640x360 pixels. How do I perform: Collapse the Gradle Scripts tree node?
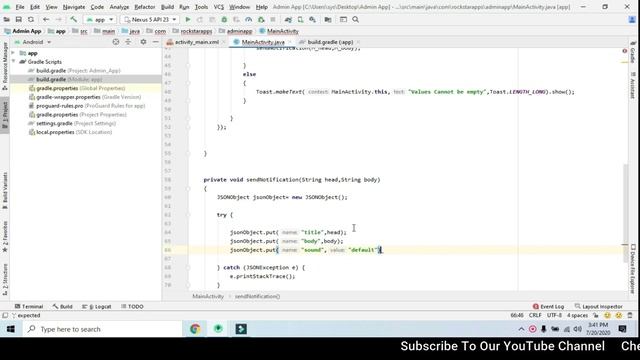13,62
